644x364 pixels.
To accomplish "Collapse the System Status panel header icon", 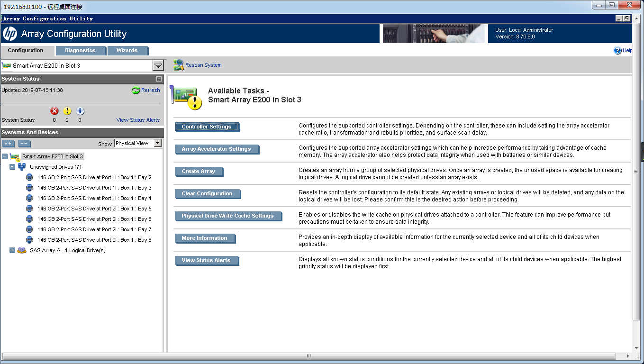I will [x=159, y=79].
